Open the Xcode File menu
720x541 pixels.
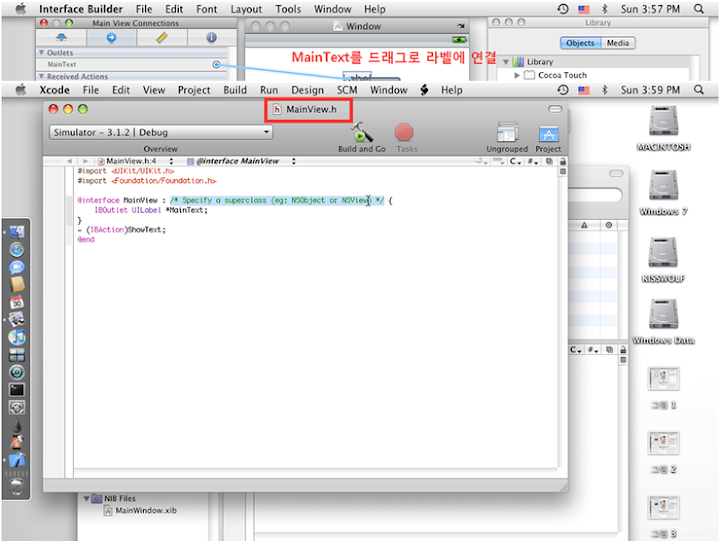pyautogui.click(x=90, y=90)
